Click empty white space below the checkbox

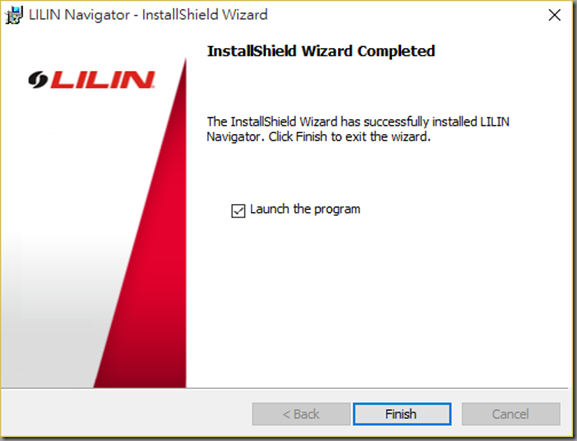click(368, 302)
